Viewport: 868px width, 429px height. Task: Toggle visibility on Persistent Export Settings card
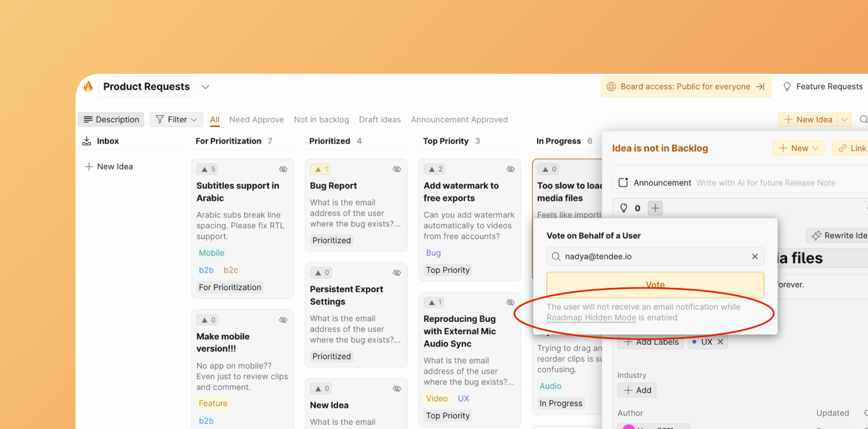point(397,273)
